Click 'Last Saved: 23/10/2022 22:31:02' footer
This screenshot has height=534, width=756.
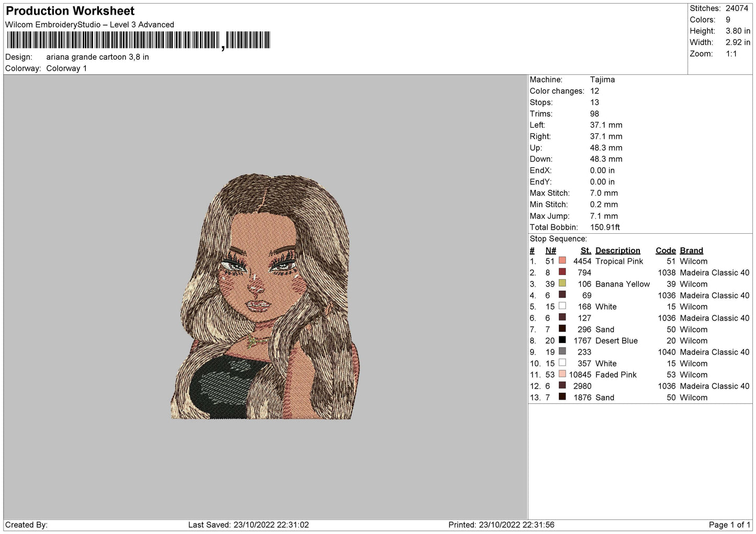pyautogui.click(x=249, y=525)
